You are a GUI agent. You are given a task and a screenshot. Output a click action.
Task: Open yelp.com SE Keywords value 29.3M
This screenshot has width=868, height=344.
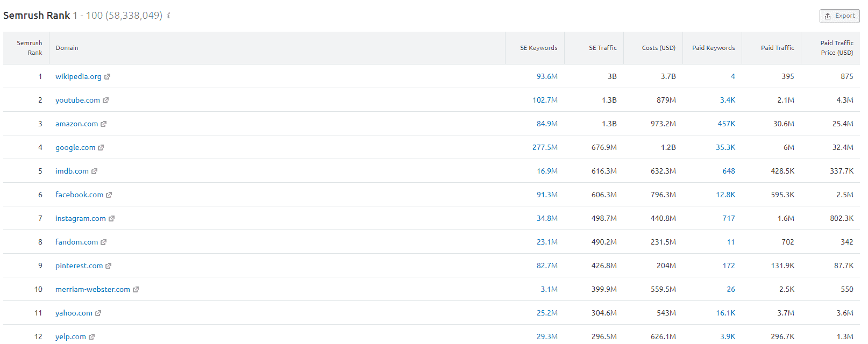[x=547, y=336]
